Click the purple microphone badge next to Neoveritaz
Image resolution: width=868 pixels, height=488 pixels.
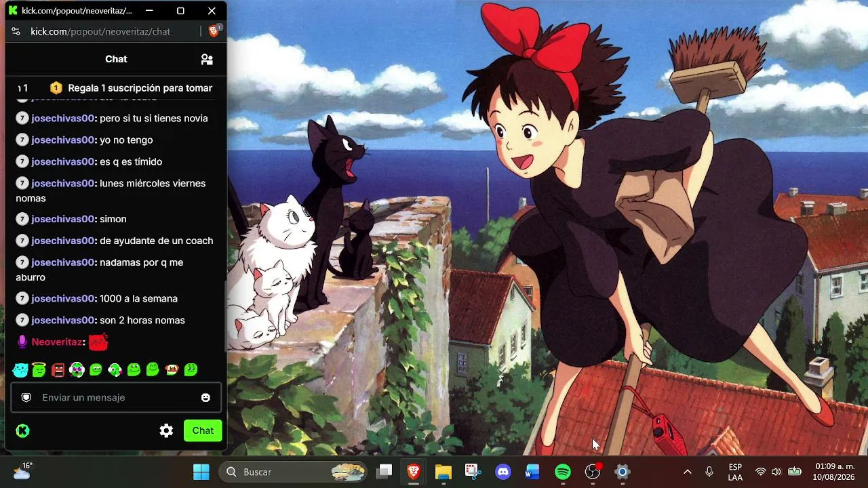tap(22, 342)
